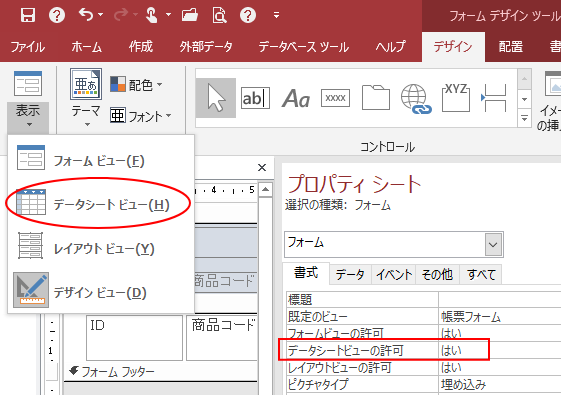Click the controls gallery down arrow
This screenshot has width=561, height=395.
pos(524,99)
